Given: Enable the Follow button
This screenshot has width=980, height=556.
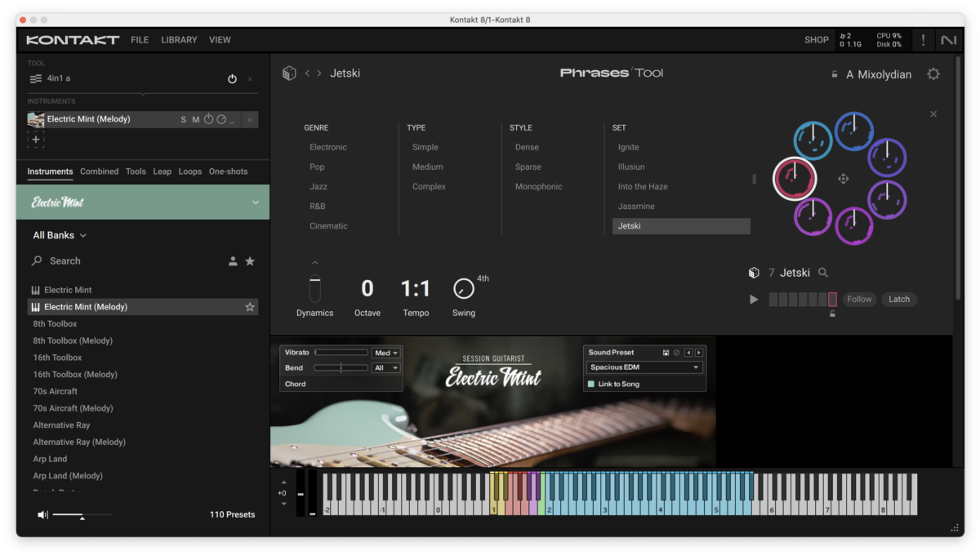Looking at the screenshot, I should click(859, 300).
